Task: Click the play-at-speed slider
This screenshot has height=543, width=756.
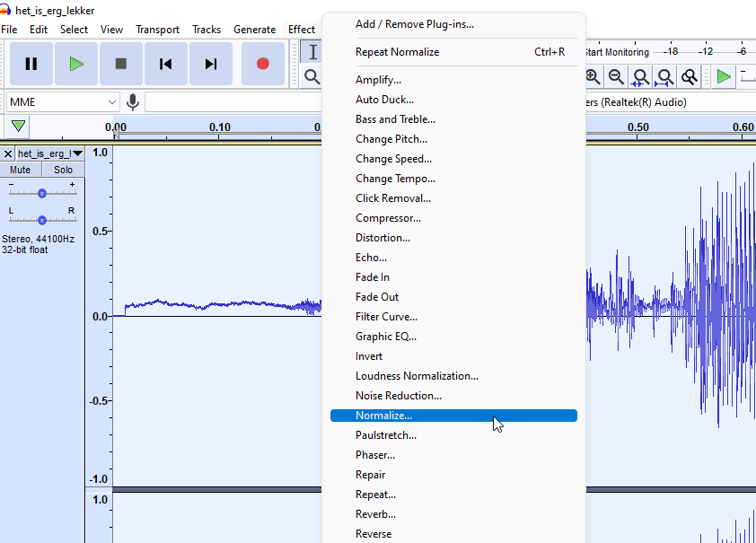Action: pos(747,76)
